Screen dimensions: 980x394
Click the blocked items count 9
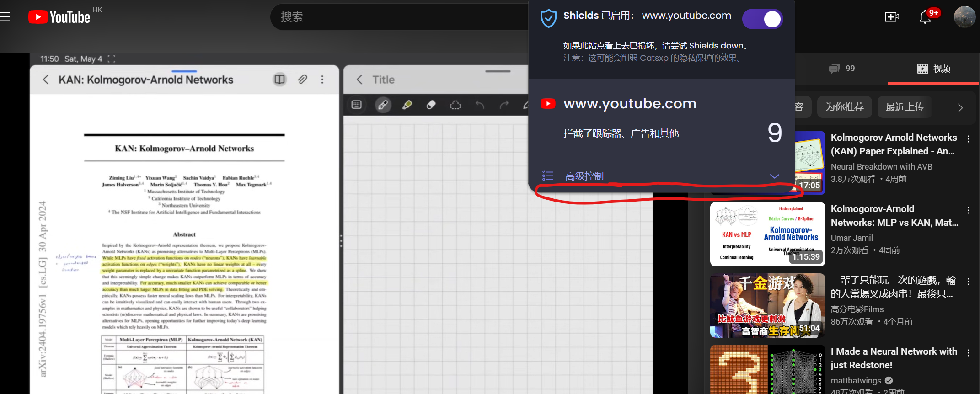click(x=775, y=133)
